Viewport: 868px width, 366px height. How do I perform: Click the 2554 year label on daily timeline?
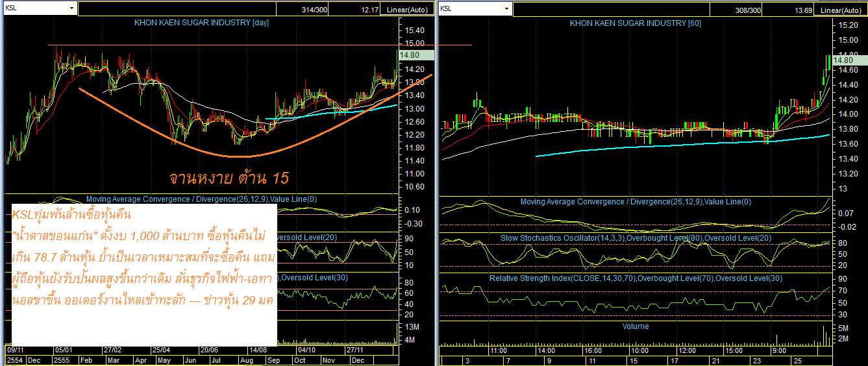pos(14,360)
